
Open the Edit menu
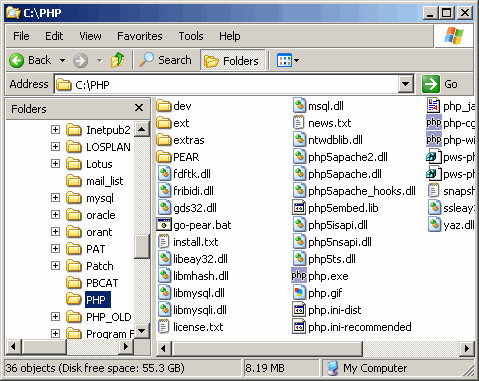pos(54,36)
